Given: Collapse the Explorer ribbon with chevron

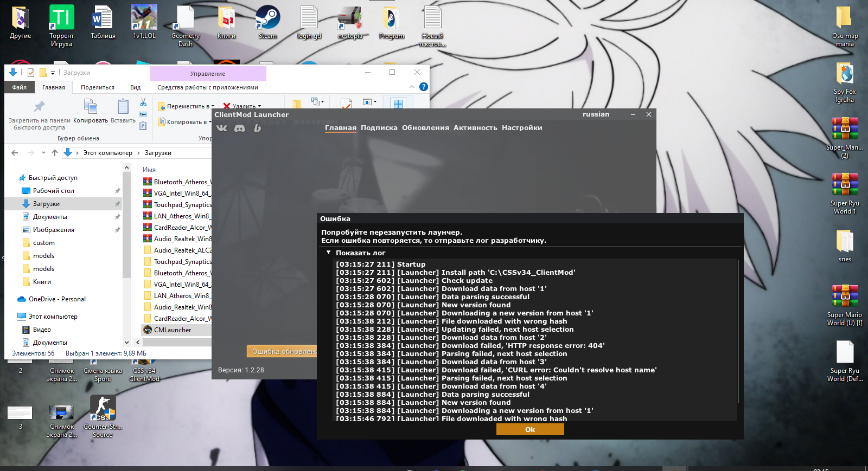Looking at the screenshot, I should 411,87.
